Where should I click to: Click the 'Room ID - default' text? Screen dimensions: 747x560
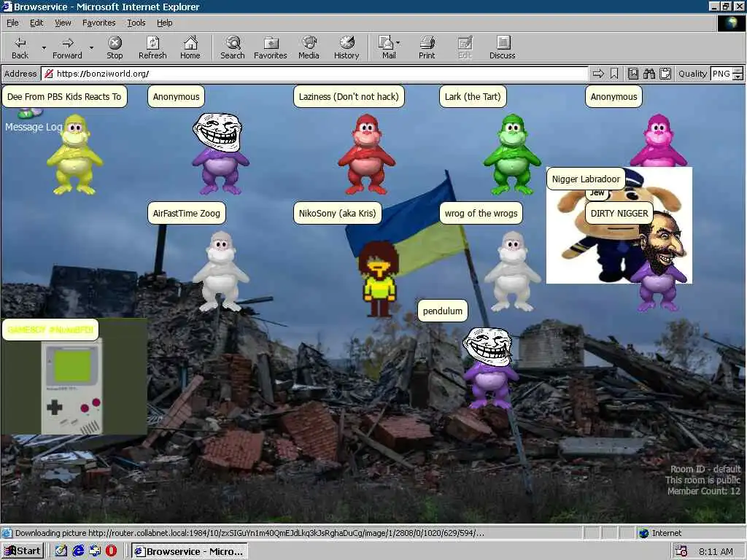tap(705, 469)
